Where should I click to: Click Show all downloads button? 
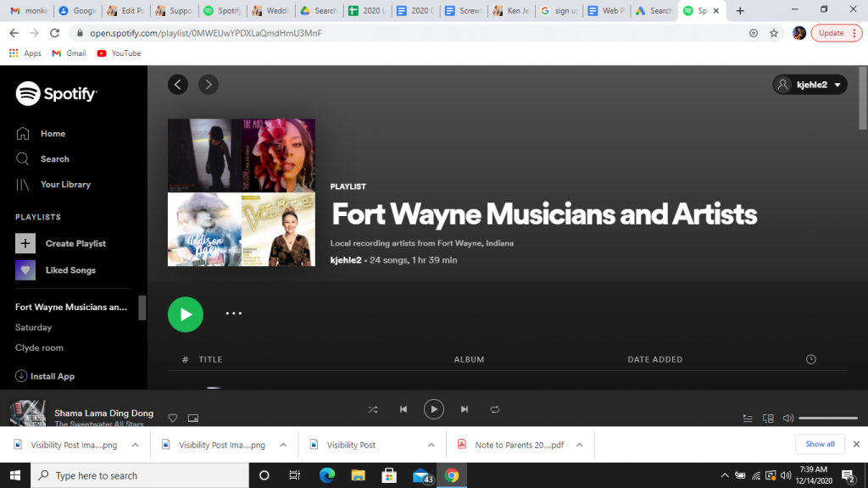[820, 444]
